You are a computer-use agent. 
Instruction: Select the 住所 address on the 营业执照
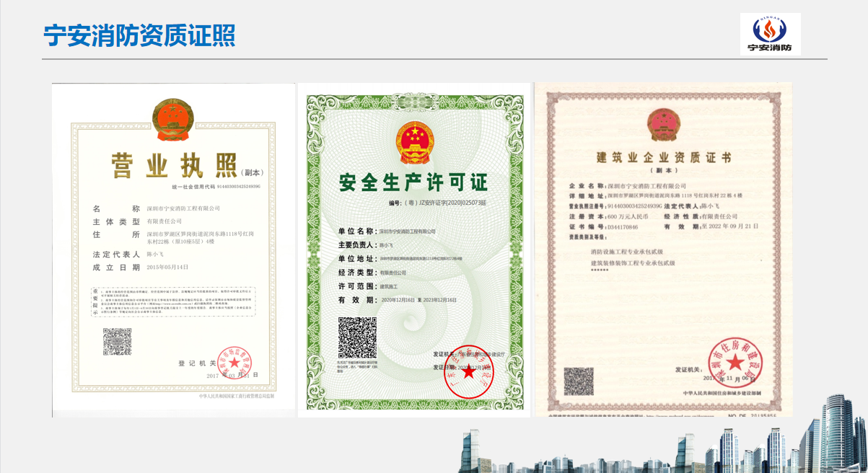tap(201, 238)
